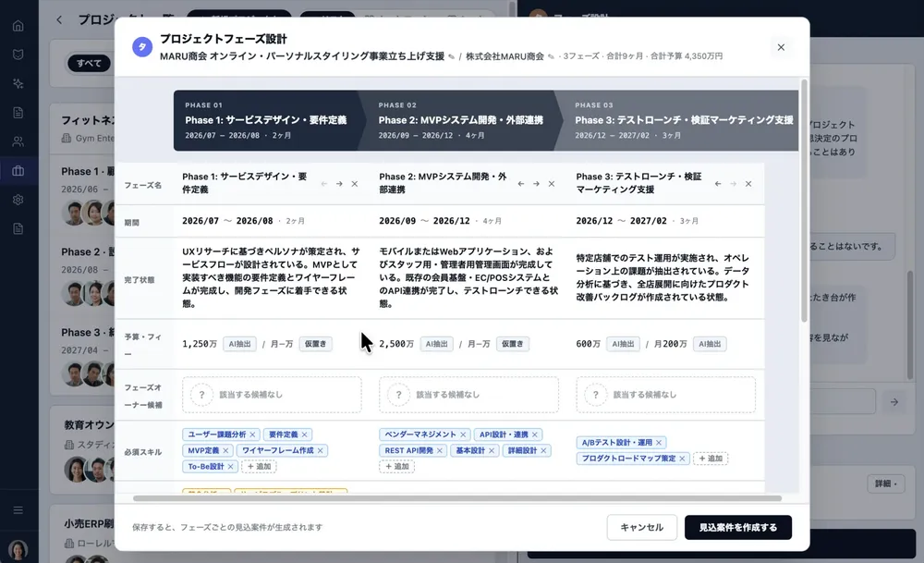Remove the ベンダーマネジメント skill tag
This screenshot has width=924, height=563.
click(x=463, y=434)
